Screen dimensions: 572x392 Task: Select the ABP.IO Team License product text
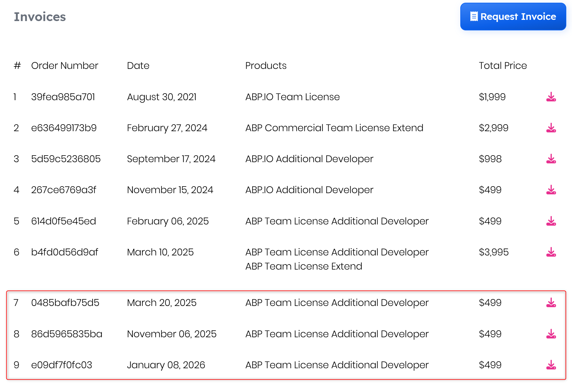click(292, 97)
